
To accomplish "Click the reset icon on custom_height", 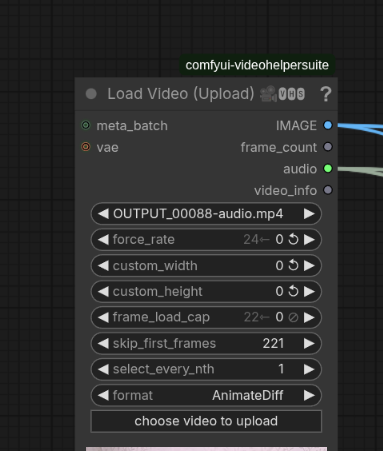I will click(x=293, y=291).
